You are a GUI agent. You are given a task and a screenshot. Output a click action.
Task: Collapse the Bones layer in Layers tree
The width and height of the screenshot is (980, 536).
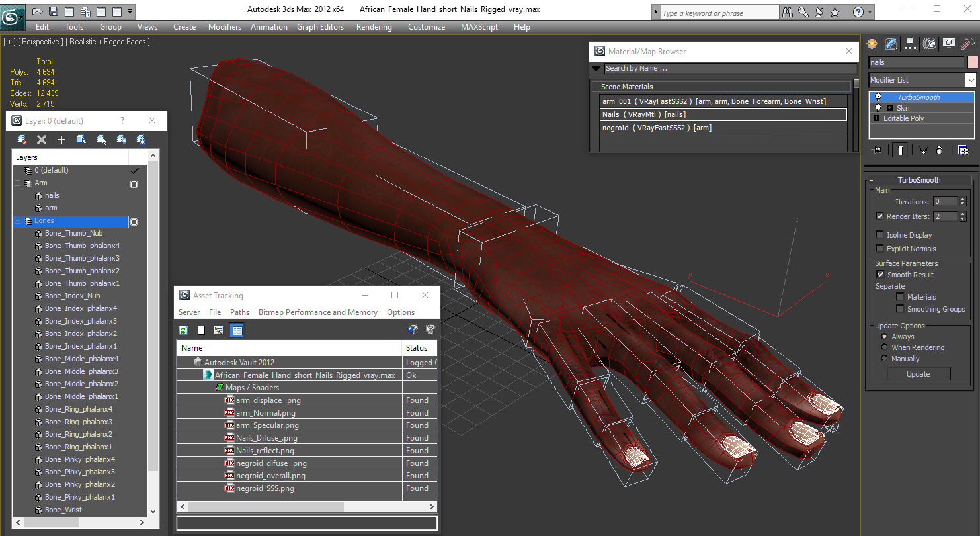tap(18, 221)
